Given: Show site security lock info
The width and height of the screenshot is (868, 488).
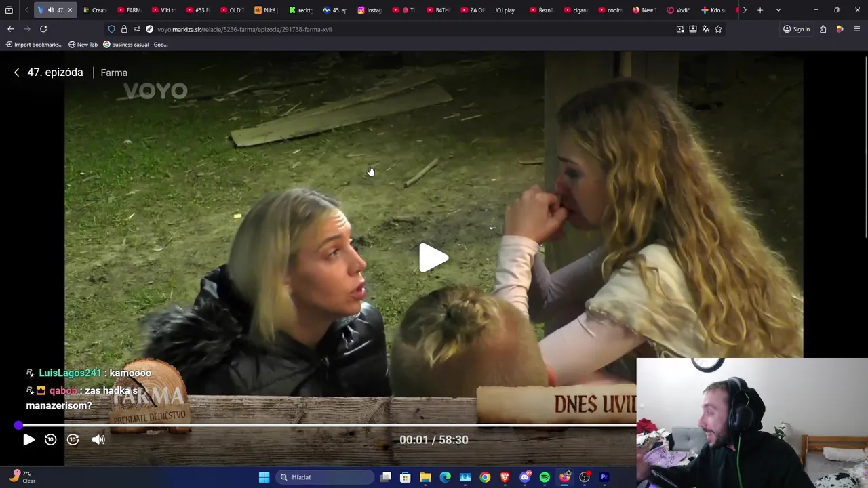Looking at the screenshot, I should click(x=124, y=29).
